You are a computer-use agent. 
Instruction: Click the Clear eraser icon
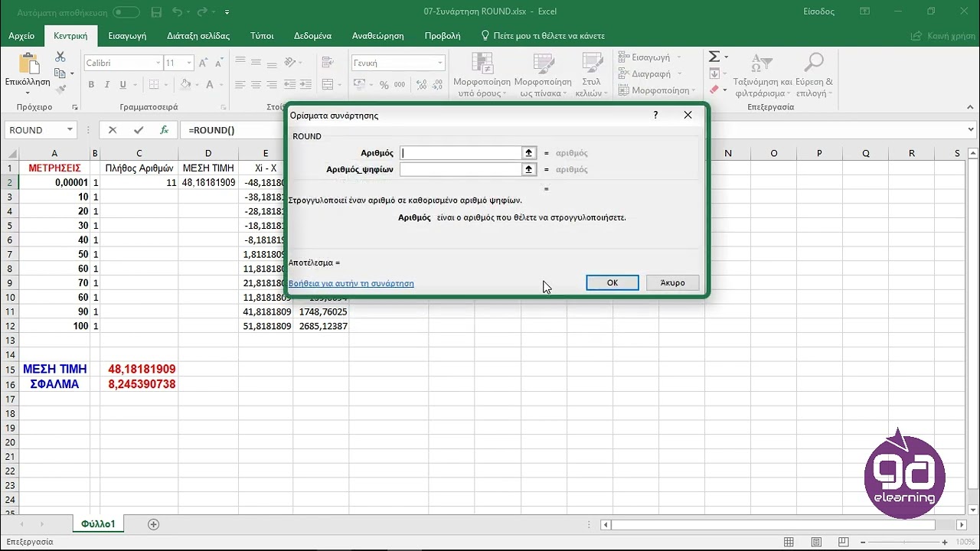pos(714,90)
